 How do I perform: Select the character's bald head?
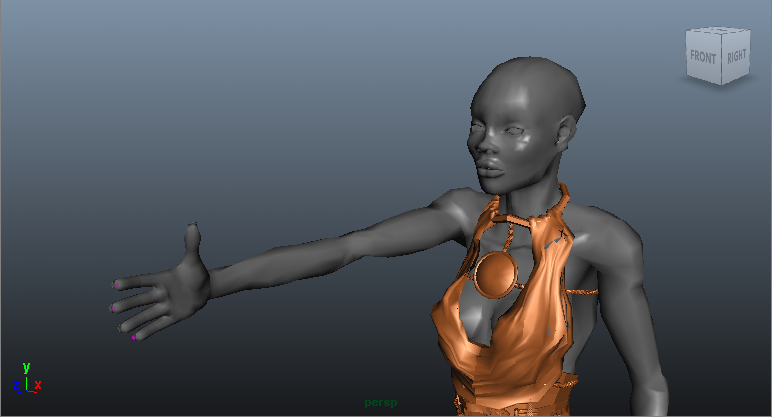pyautogui.click(x=530, y=90)
